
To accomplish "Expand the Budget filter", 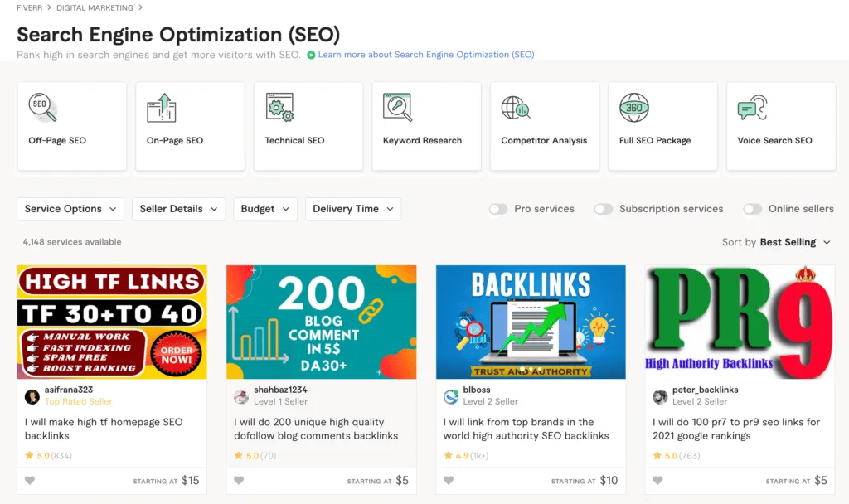I will (265, 209).
